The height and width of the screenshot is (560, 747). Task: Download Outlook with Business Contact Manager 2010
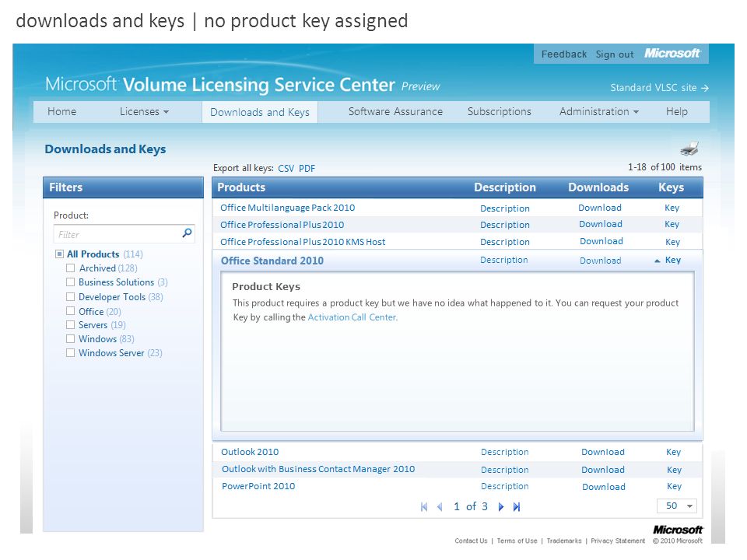[602, 470]
